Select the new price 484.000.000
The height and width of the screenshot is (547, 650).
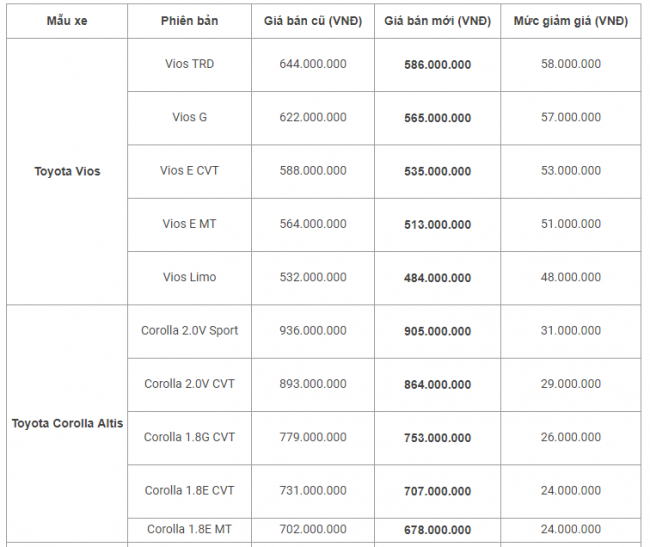coord(436,277)
